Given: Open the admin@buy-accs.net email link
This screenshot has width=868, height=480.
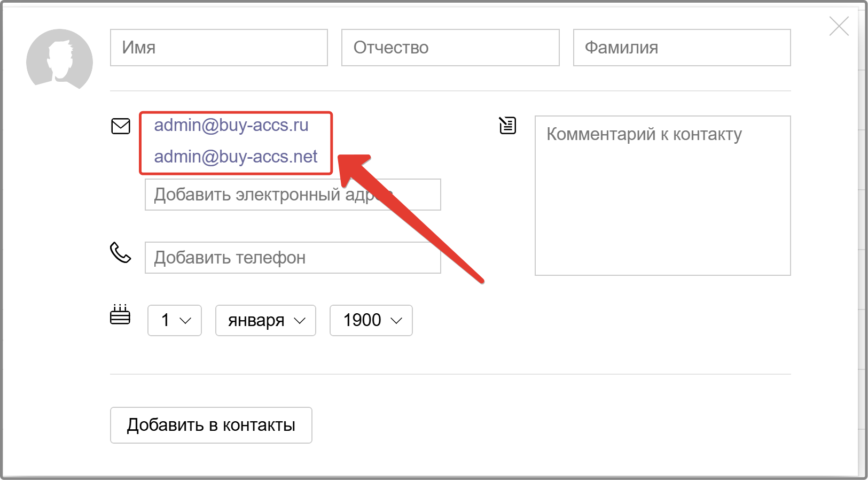Looking at the screenshot, I should coord(236,157).
